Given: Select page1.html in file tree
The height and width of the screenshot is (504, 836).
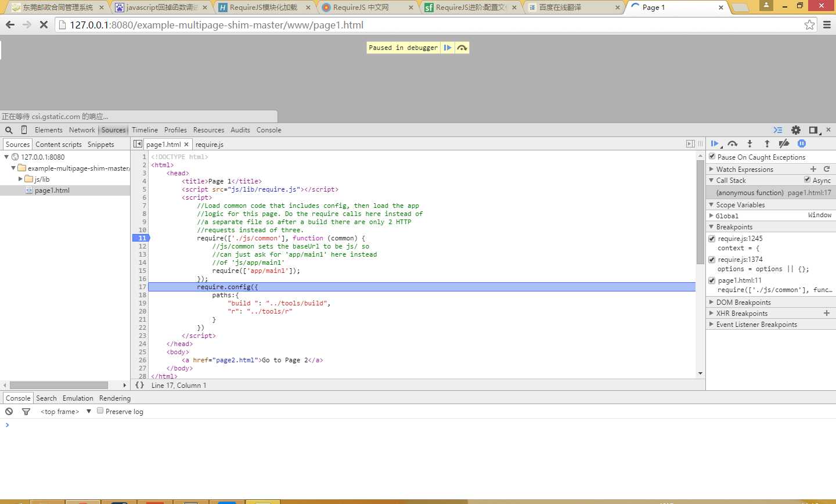Looking at the screenshot, I should (65, 190).
